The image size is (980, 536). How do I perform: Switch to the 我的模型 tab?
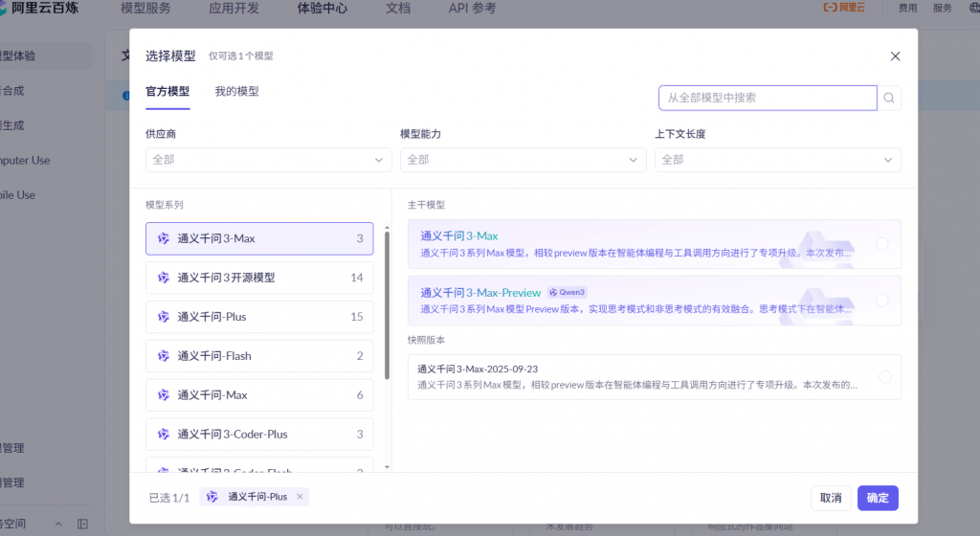click(x=236, y=92)
